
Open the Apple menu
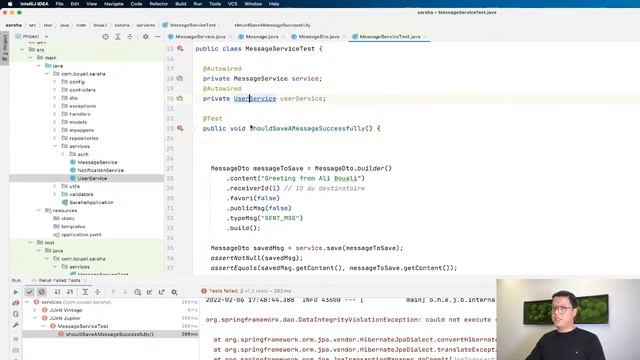[10, 4]
